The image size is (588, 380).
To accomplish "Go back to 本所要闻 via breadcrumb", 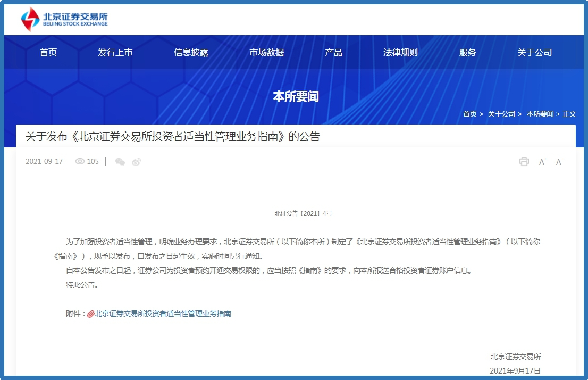I will (540, 114).
